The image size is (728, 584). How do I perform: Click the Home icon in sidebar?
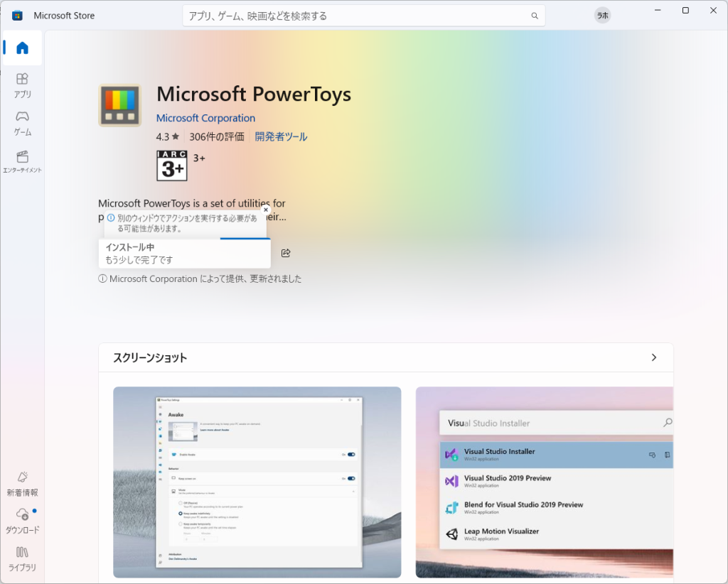22,48
